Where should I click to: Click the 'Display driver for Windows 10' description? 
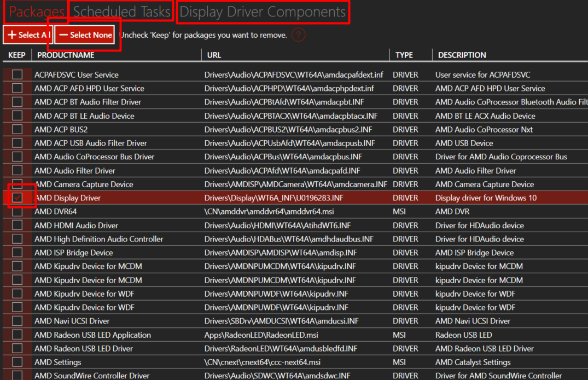pos(486,198)
